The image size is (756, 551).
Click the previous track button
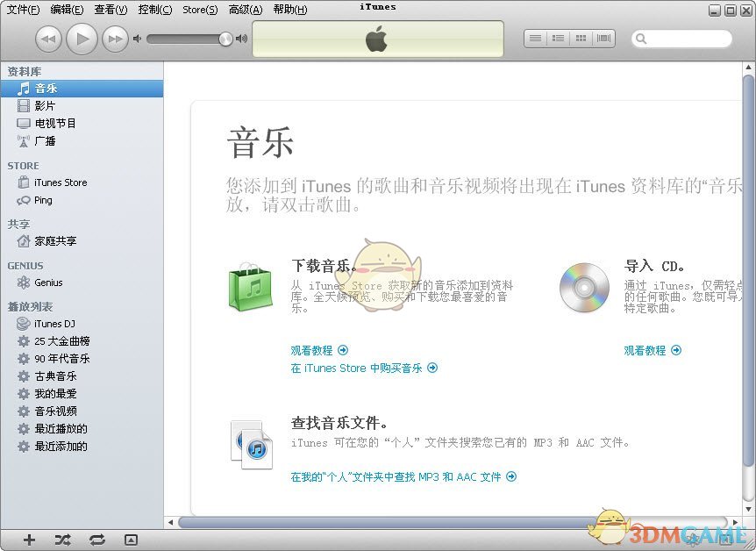point(48,39)
